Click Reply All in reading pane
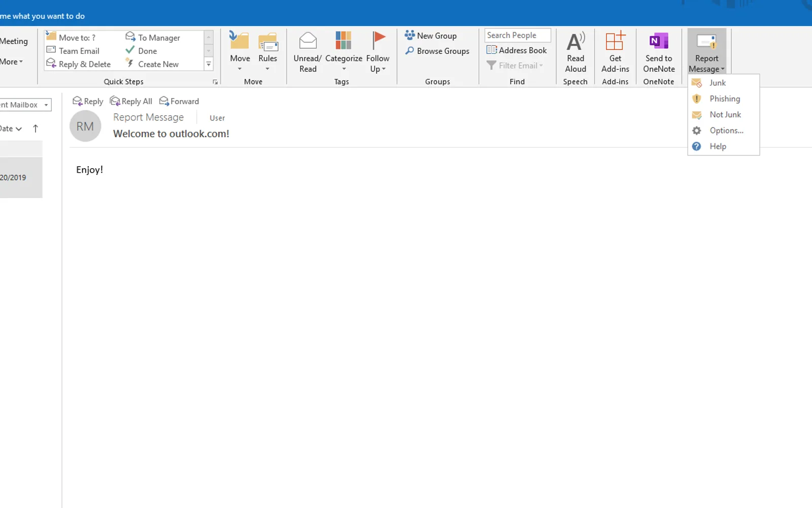 pyautogui.click(x=131, y=101)
